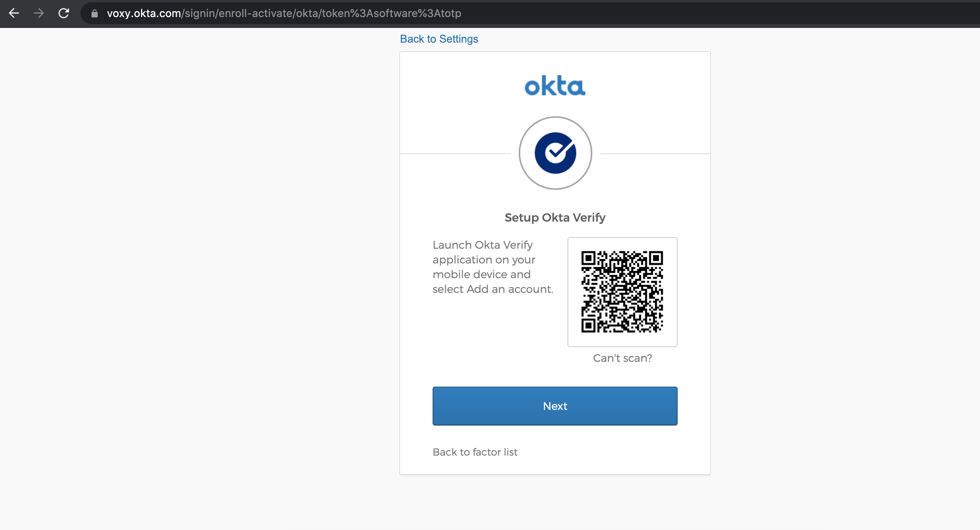Open the Can't scan? link
The image size is (980, 530).
point(622,358)
